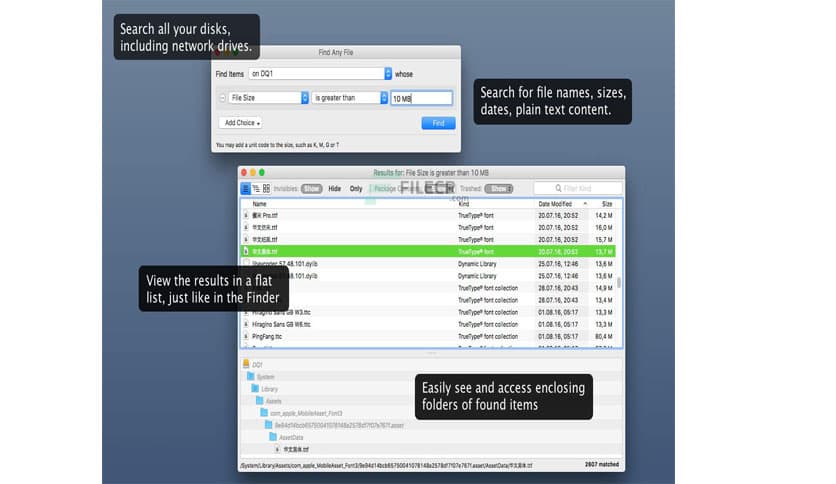Click the 16,0 M size cell
Viewport: 836px width, 484px height.
604,228
